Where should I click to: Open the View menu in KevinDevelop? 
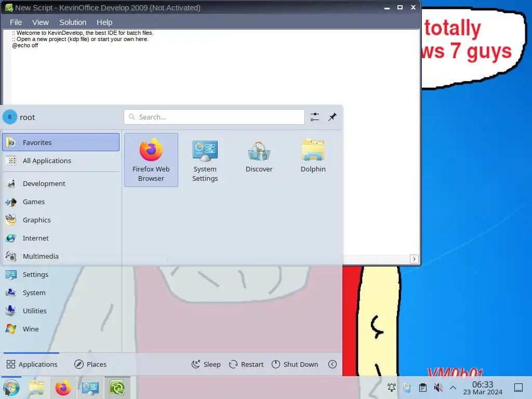click(41, 22)
